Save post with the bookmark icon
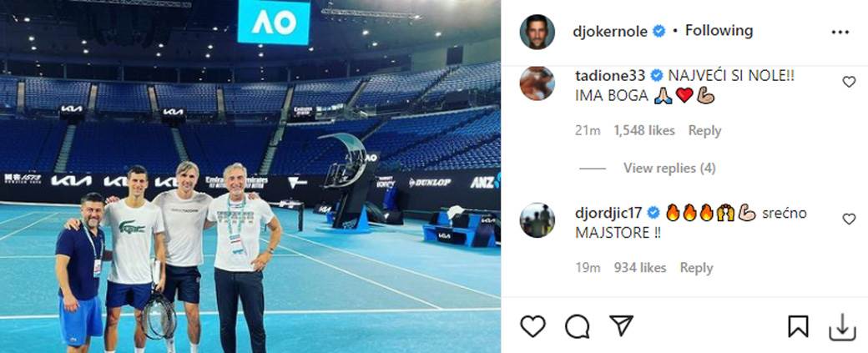 point(798,326)
